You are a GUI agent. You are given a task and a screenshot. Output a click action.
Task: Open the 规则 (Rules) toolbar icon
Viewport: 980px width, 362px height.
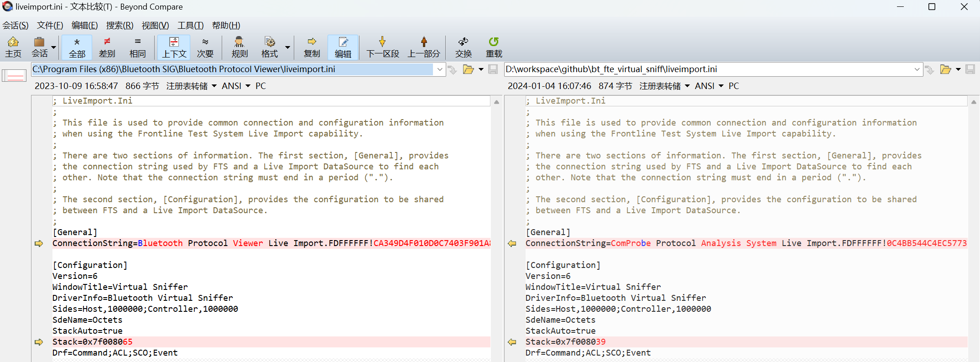pos(240,47)
